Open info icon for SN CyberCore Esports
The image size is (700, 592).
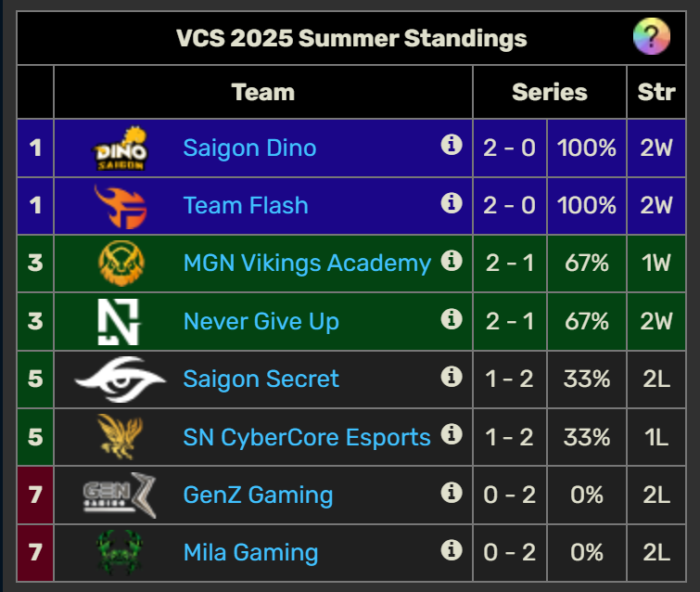[452, 434]
